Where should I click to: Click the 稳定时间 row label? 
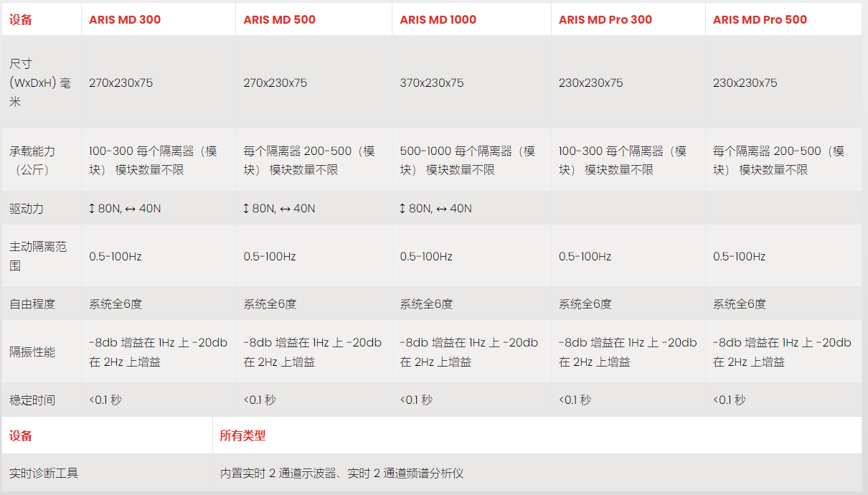pyautogui.click(x=32, y=400)
